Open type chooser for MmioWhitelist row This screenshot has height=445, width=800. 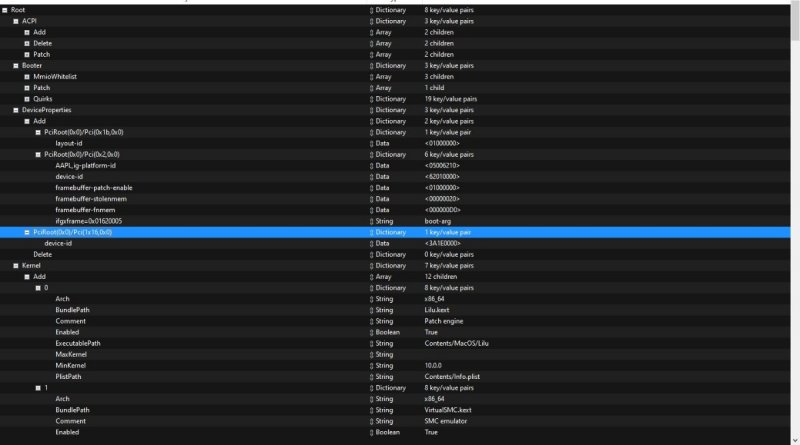pos(371,77)
